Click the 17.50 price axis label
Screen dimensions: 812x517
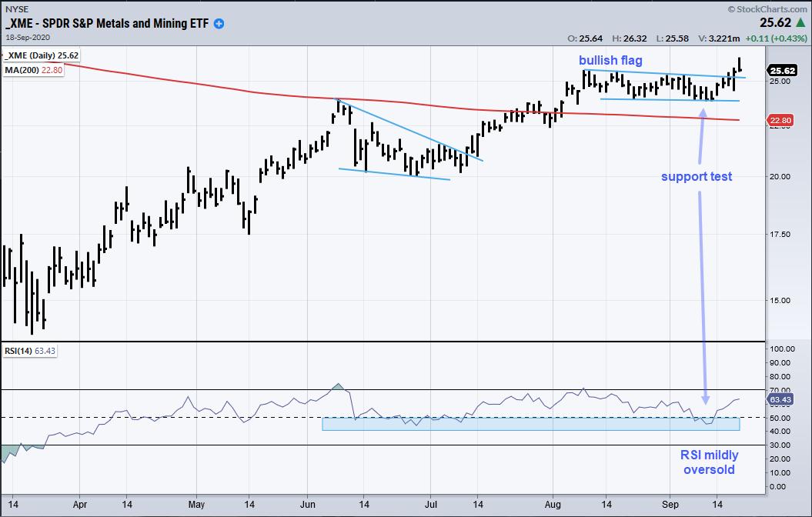(779, 235)
